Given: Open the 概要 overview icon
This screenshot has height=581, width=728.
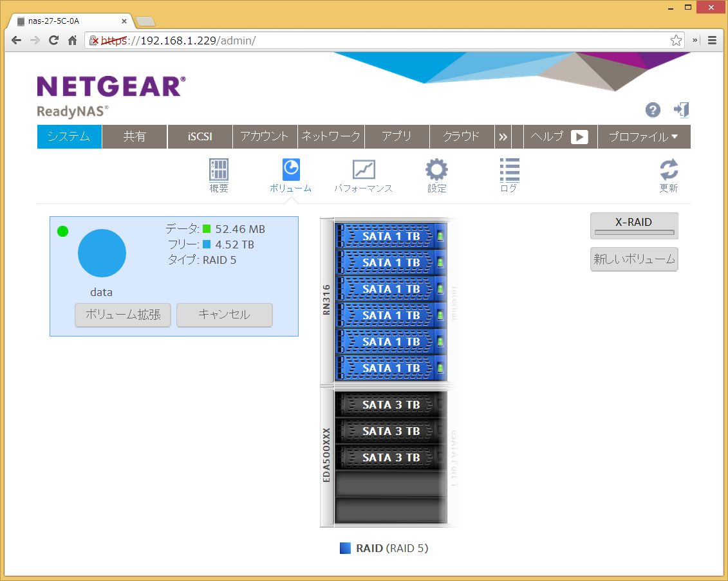Looking at the screenshot, I should [x=219, y=171].
